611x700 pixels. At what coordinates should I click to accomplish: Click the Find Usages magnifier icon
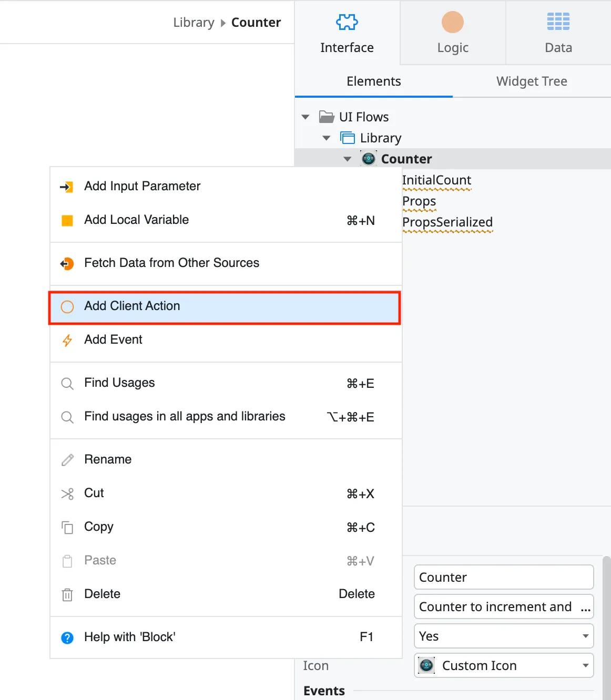[x=67, y=384]
